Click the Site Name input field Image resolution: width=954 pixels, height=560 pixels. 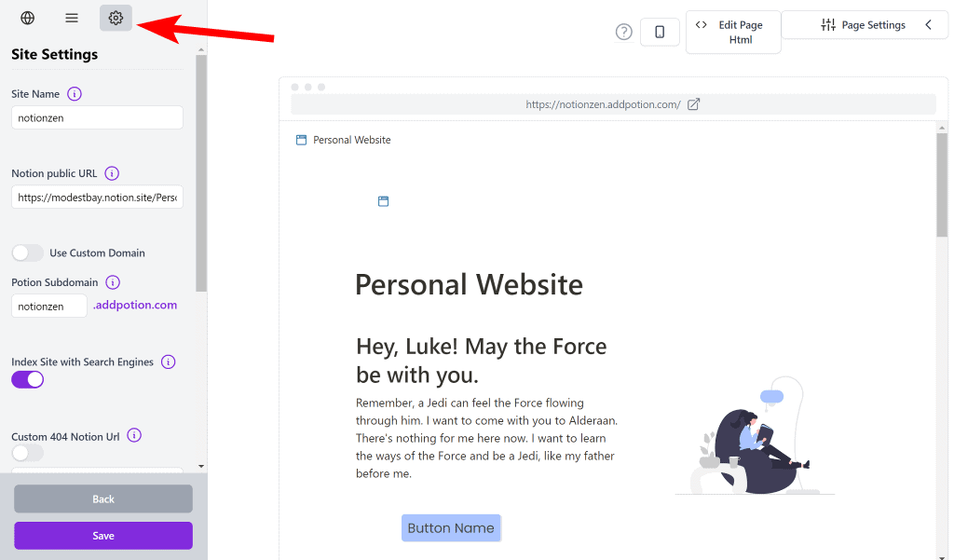click(97, 117)
